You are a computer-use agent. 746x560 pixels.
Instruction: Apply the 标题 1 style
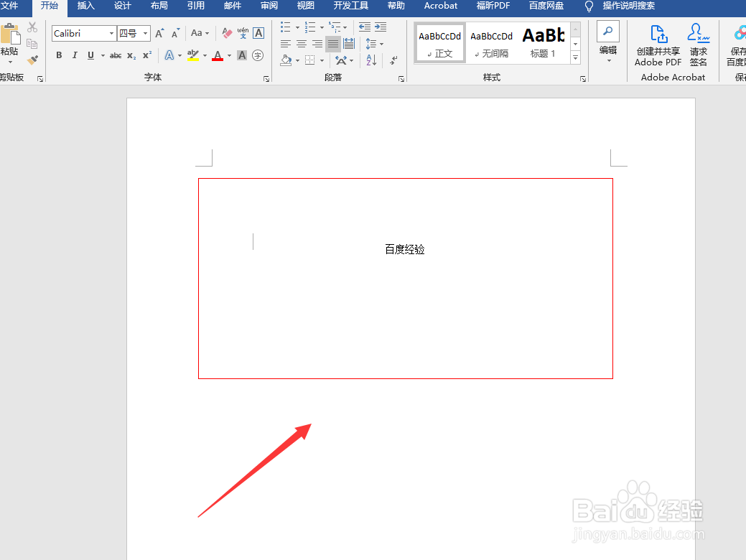pyautogui.click(x=544, y=42)
